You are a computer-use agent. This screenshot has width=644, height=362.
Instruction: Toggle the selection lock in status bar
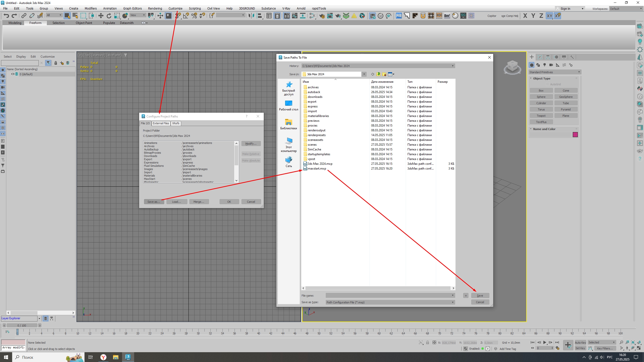coord(427,342)
